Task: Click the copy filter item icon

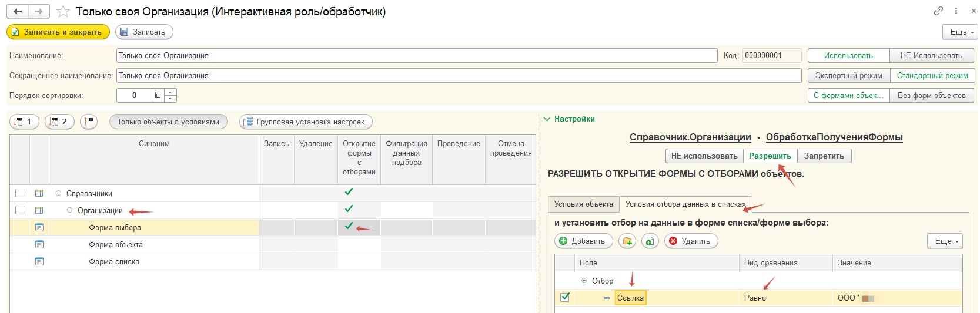Action: 650,241
